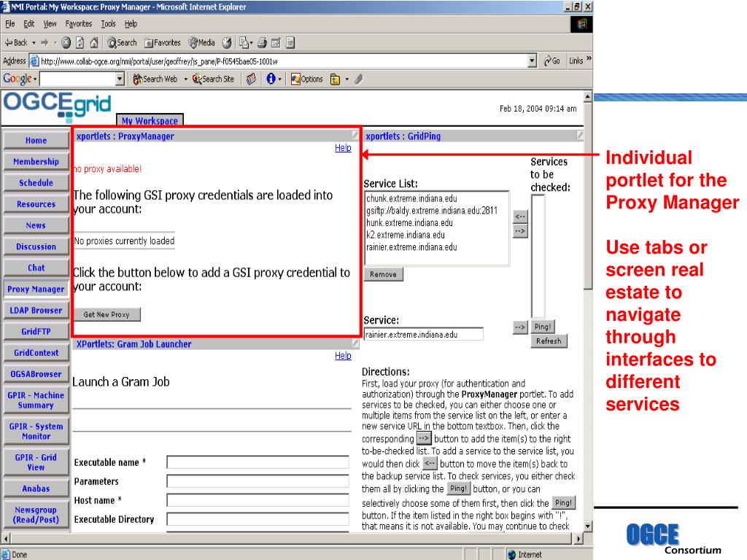Viewport: 747px width, 560px height.
Task: Click the Get New Proxy button
Action: (107, 314)
